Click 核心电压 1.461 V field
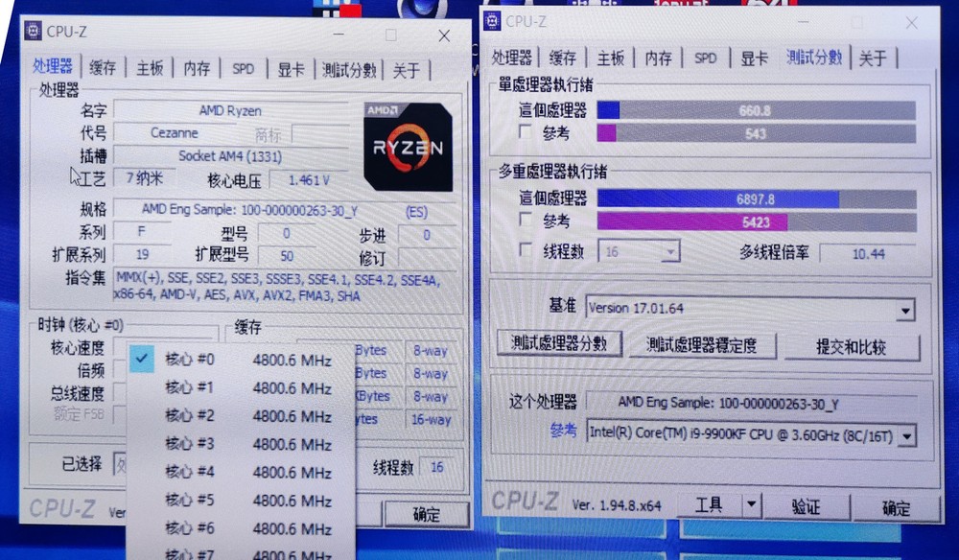 pyautogui.click(x=309, y=180)
